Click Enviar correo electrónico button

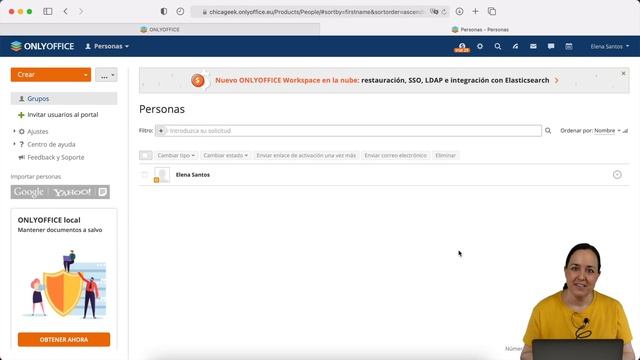coord(396,156)
